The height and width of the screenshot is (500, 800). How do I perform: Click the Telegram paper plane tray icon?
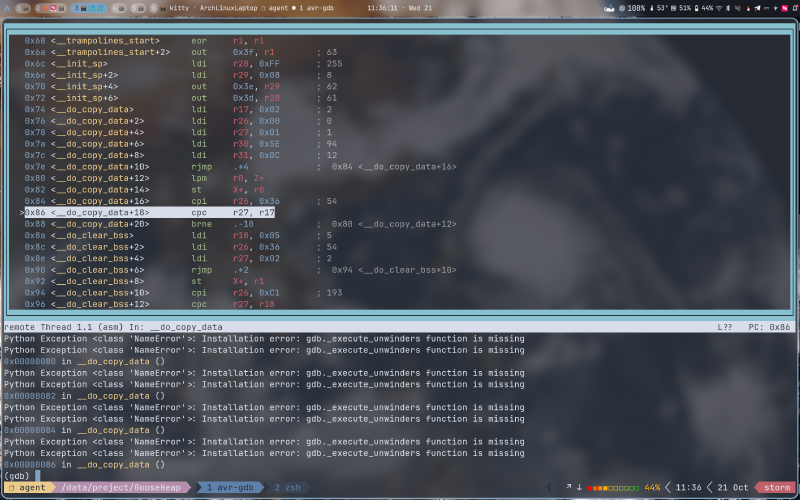click(757, 8)
